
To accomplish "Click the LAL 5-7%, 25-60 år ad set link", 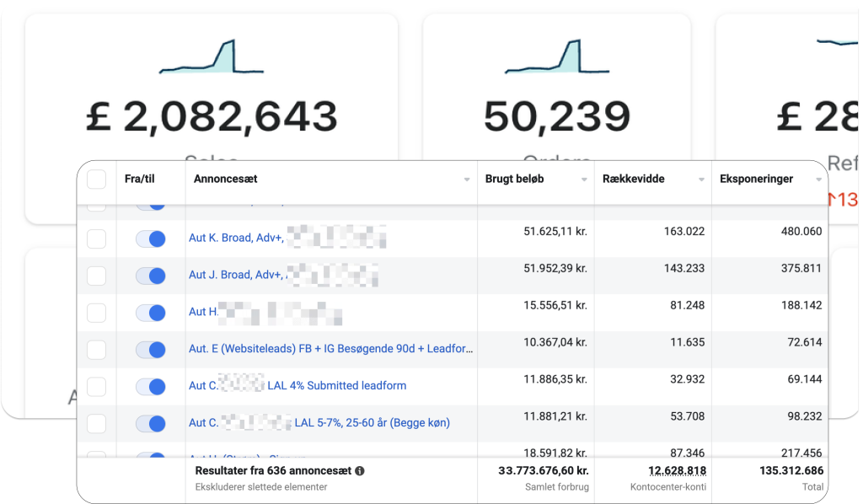I will [x=371, y=422].
